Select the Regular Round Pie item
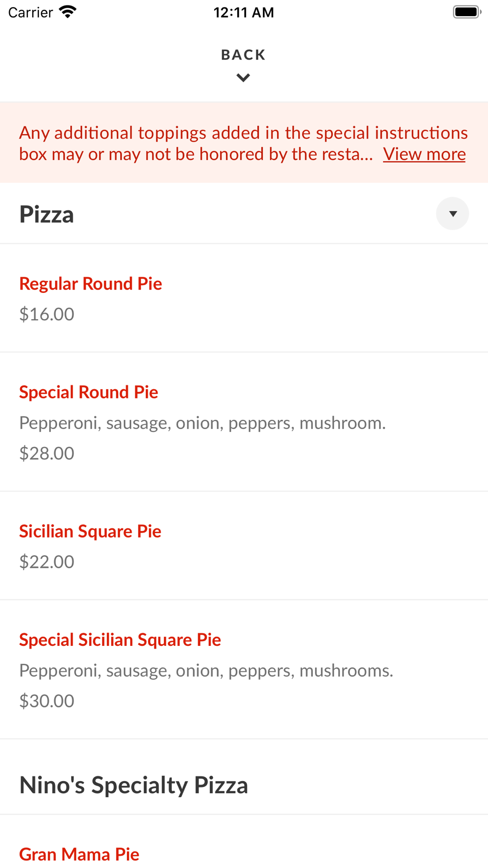The width and height of the screenshot is (488, 868). coord(90,284)
